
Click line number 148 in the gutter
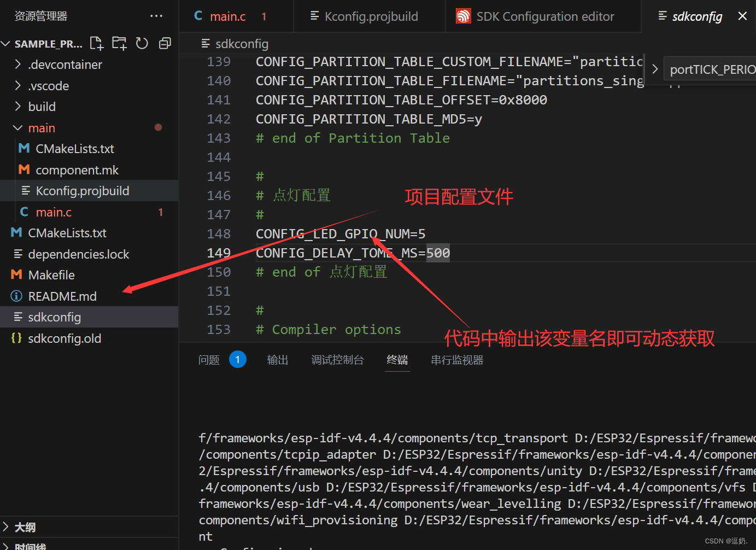point(219,233)
